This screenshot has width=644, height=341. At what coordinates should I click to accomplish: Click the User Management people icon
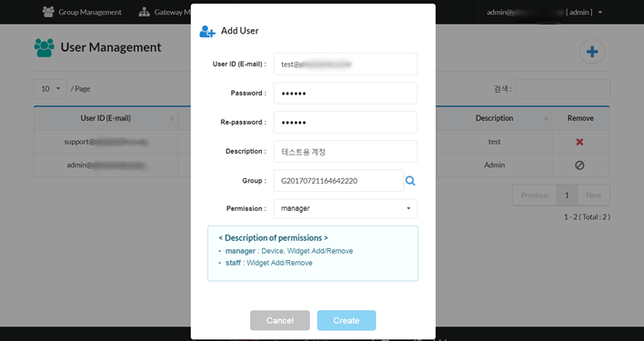click(x=45, y=47)
